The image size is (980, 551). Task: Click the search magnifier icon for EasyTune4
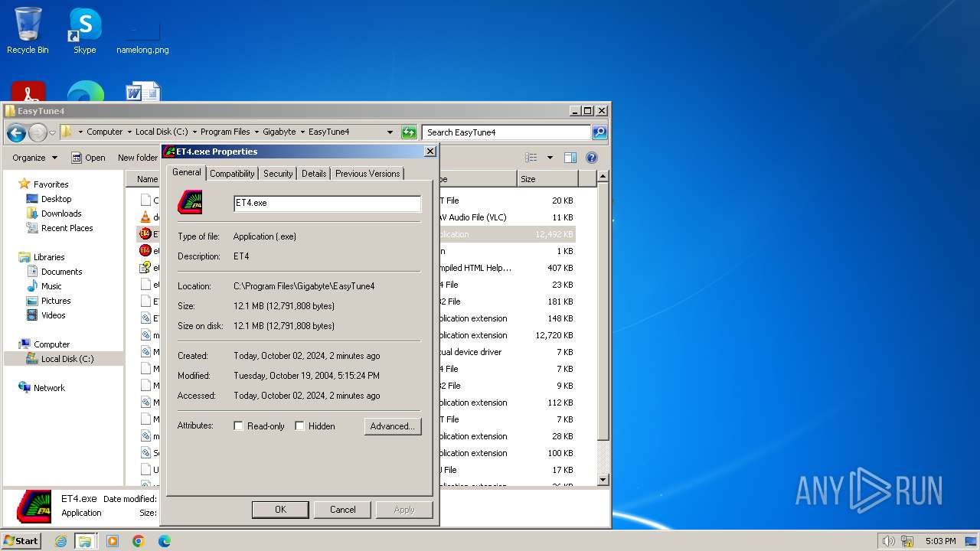tap(599, 132)
